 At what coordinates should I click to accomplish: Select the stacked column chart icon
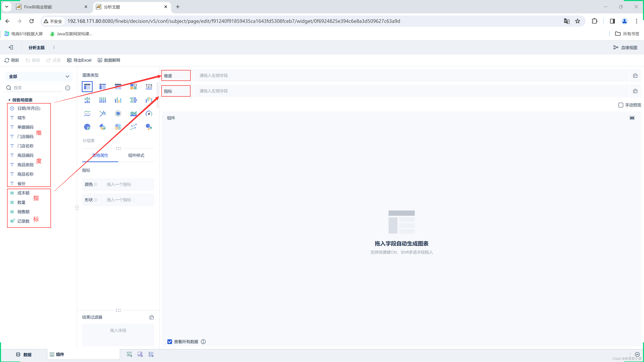[x=102, y=100]
